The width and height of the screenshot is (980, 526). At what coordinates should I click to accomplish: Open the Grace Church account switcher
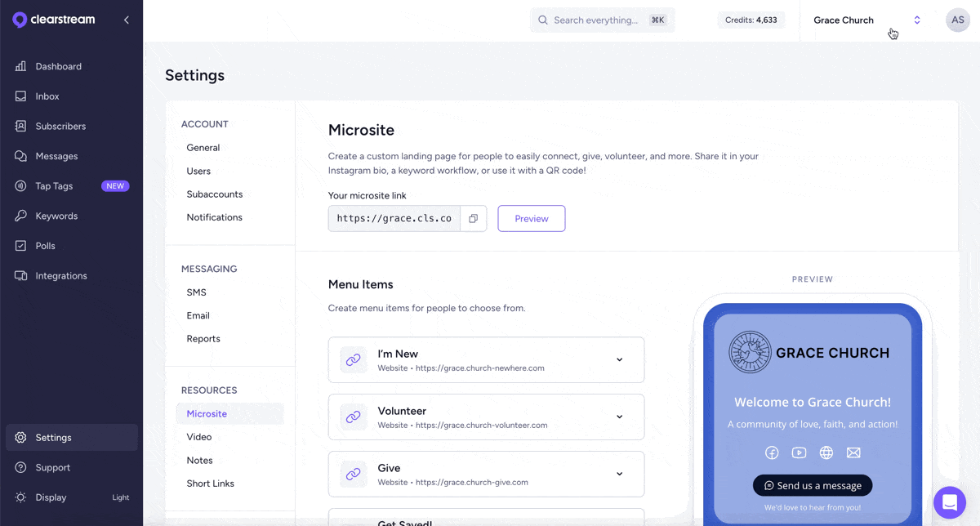[x=867, y=20]
